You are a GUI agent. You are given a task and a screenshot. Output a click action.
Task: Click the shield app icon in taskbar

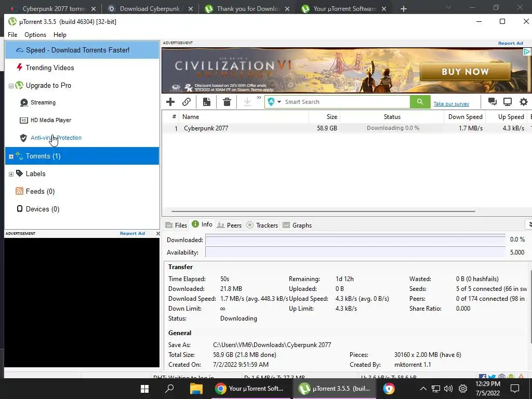point(389,389)
